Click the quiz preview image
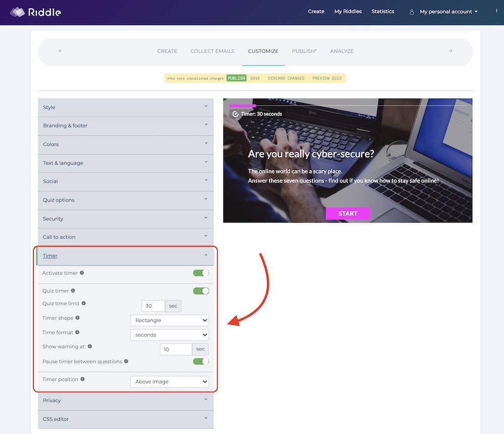This screenshot has width=504, height=434. click(348, 161)
